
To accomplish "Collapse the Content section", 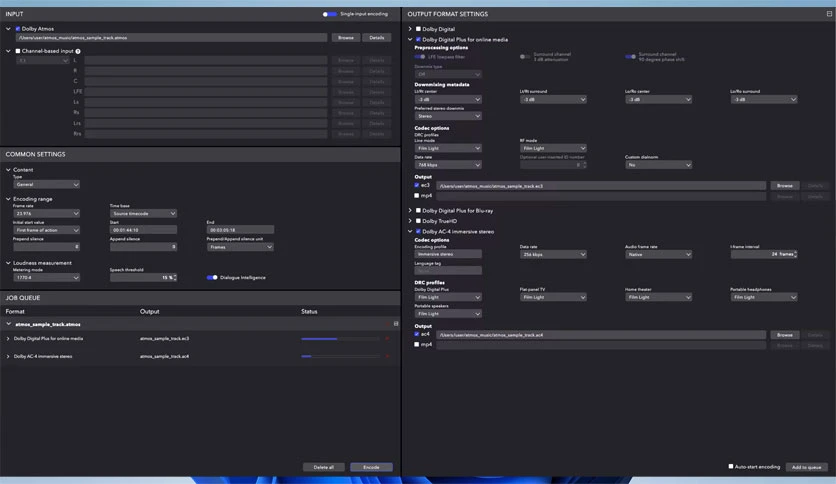I will (8, 170).
